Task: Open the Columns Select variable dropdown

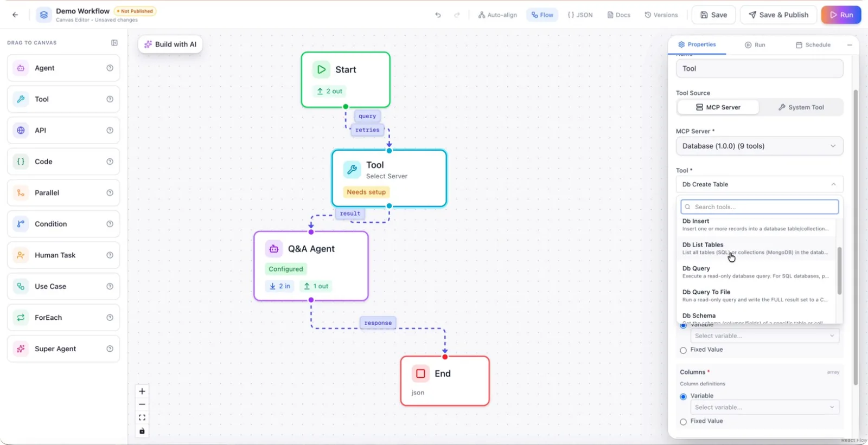Action: pyautogui.click(x=764, y=408)
